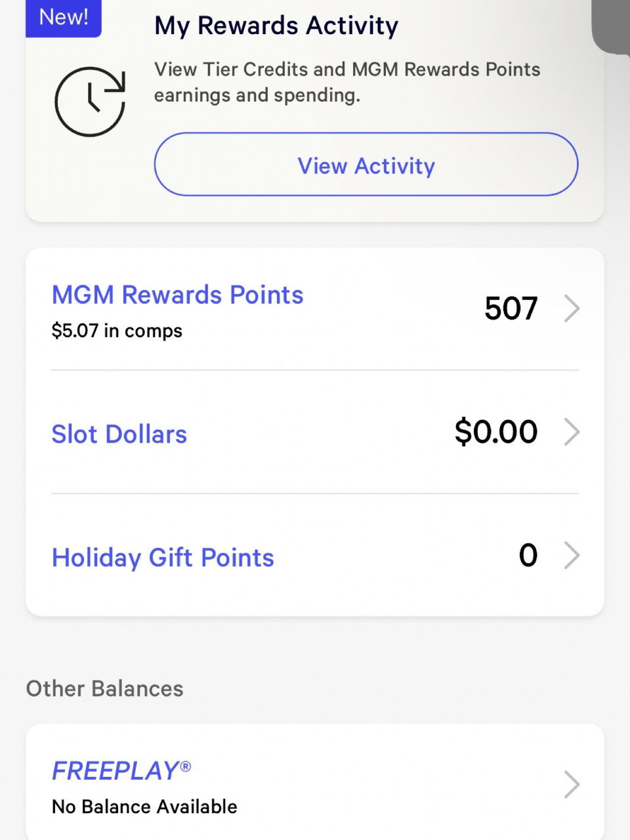Image resolution: width=630 pixels, height=840 pixels.
Task: Click the Tier Credits description text
Action: [347, 82]
